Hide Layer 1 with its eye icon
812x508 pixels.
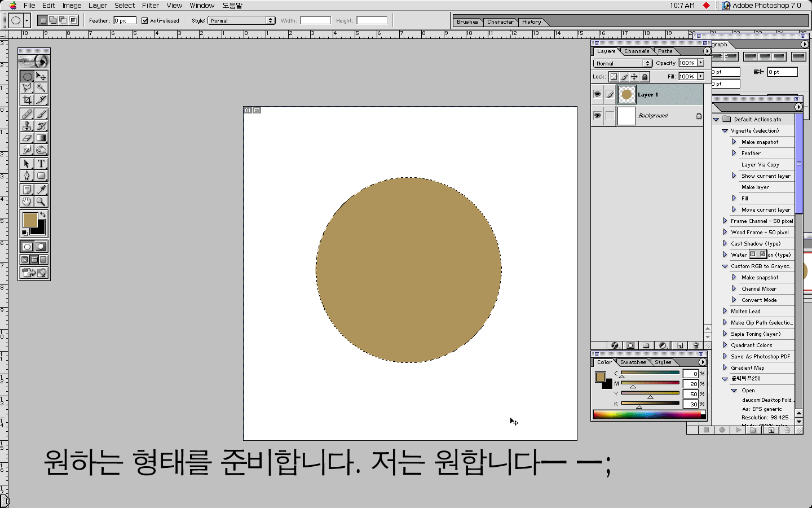[x=597, y=94]
